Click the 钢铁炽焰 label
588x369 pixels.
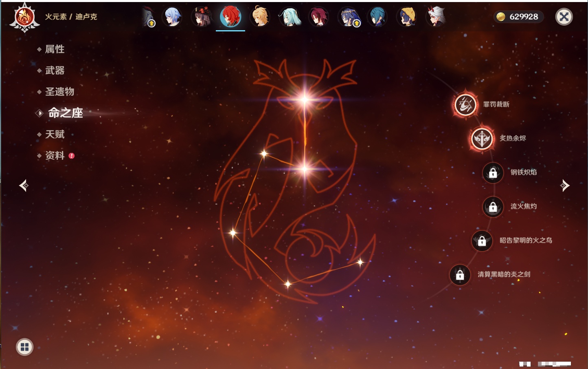click(x=524, y=172)
